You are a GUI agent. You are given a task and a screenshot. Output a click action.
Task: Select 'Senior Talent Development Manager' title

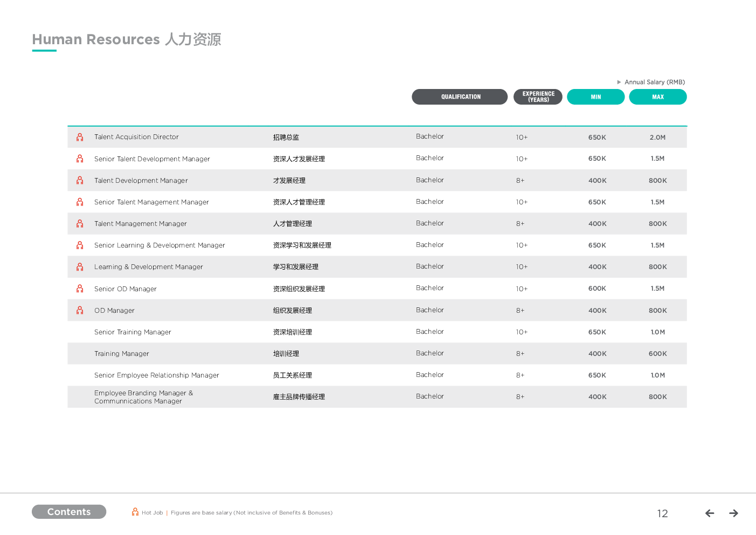[x=152, y=159]
